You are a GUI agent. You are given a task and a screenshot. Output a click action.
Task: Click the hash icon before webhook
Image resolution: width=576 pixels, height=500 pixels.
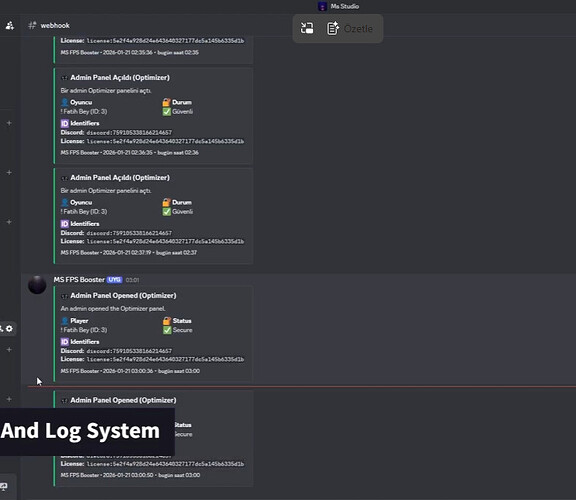(x=32, y=25)
